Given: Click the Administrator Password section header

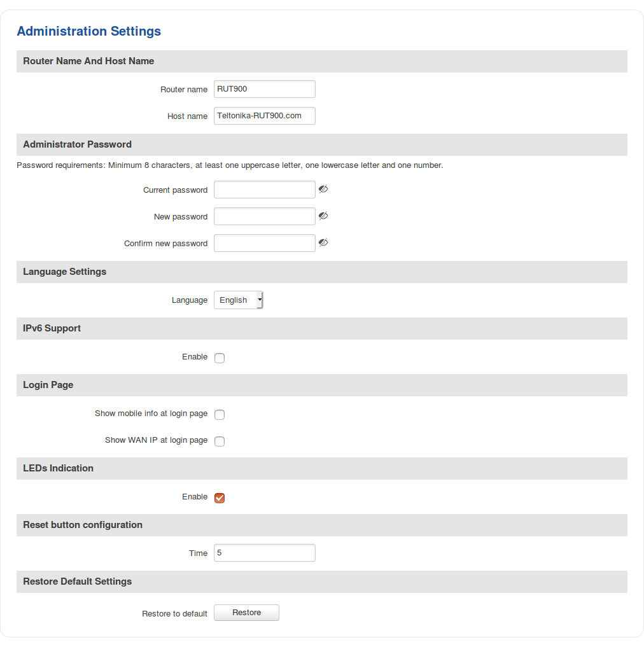Looking at the screenshot, I should 77,144.
